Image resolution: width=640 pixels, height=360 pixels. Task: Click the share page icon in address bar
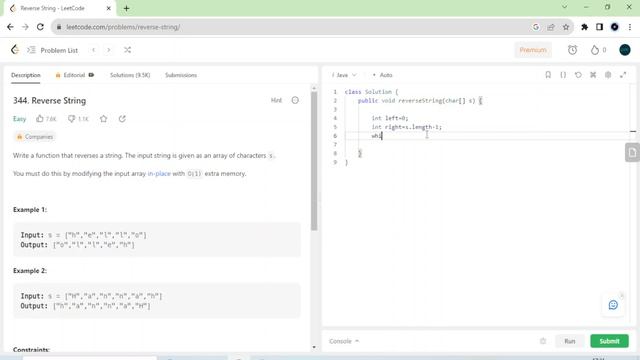(551, 27)
